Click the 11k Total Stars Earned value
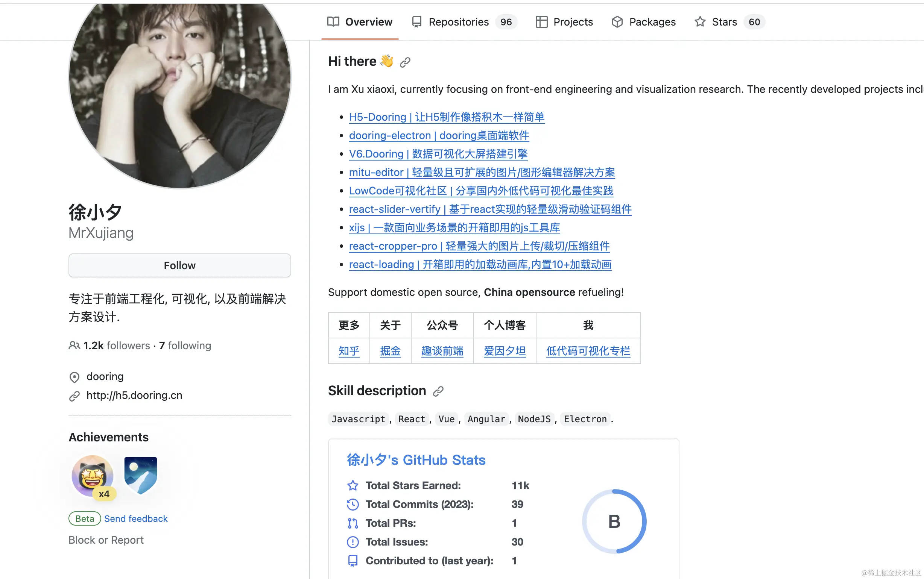 click(521, 485)
